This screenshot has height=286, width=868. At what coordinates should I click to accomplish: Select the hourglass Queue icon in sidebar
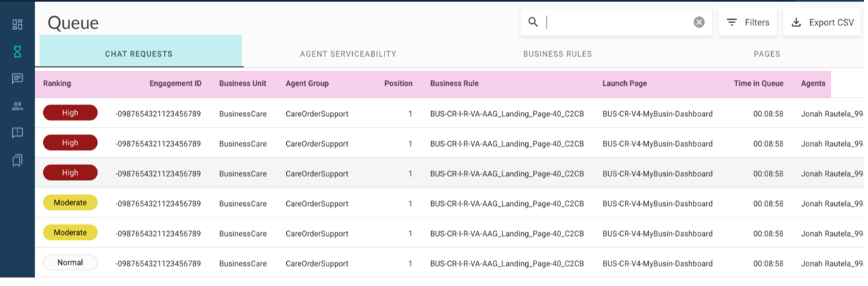18,52
